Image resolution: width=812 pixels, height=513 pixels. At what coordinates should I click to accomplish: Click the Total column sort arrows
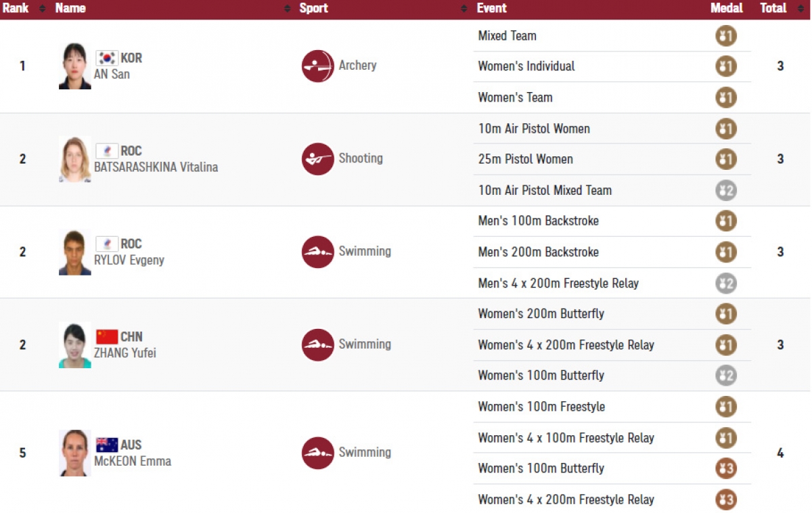[800, 9]
